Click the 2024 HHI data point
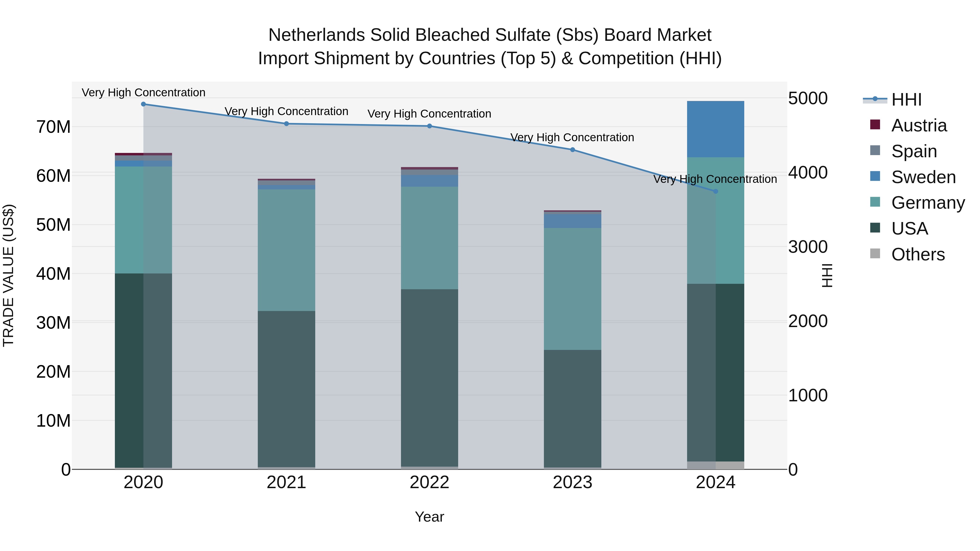 point(716,191)
